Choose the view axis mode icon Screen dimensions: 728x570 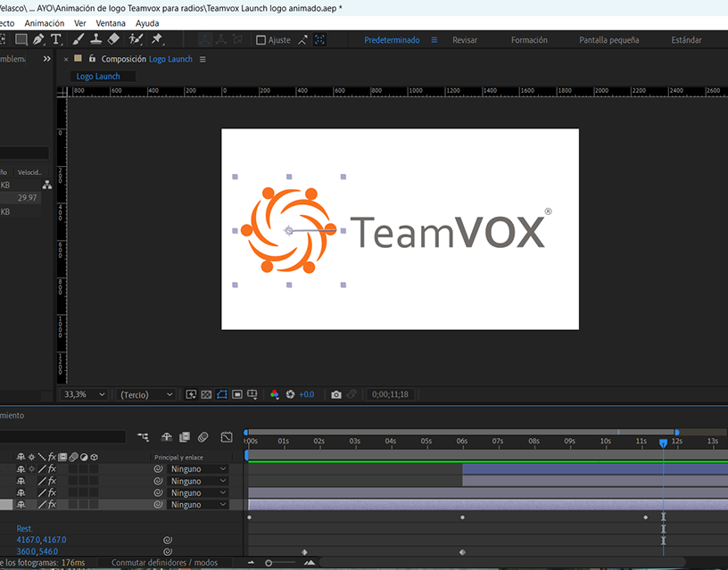point(237,40)
